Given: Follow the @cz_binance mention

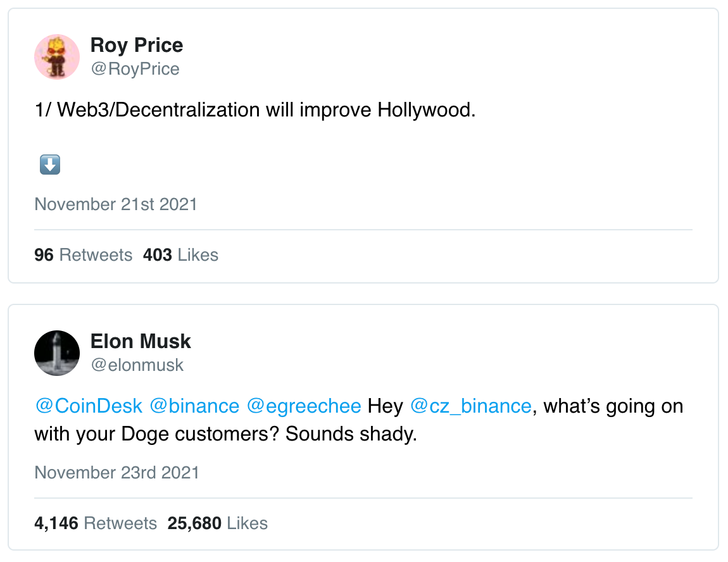Looking at the screenshot, I should pyautogui.click(x=471, y=406).
